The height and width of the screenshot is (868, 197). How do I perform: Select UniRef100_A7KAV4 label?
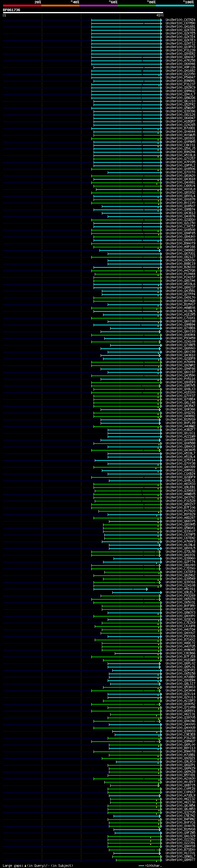pyautogui.click(x=180, y=362)
